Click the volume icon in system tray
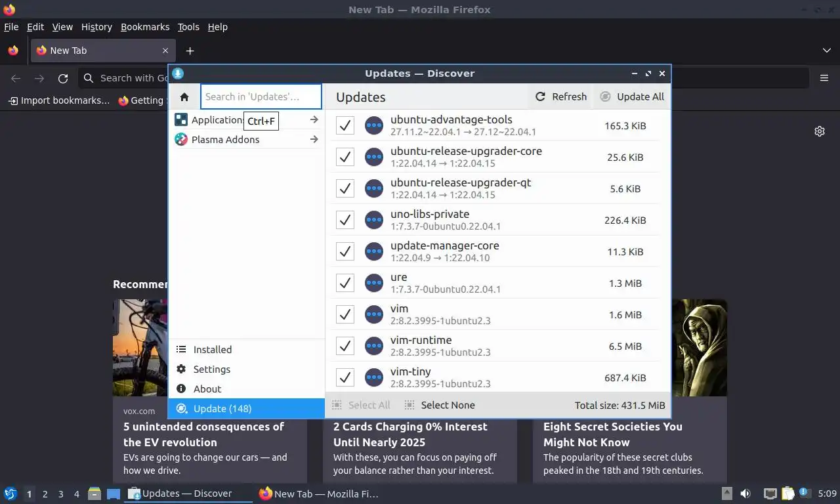This screenshot has width=840, height=504. click(x=745, y=493)
